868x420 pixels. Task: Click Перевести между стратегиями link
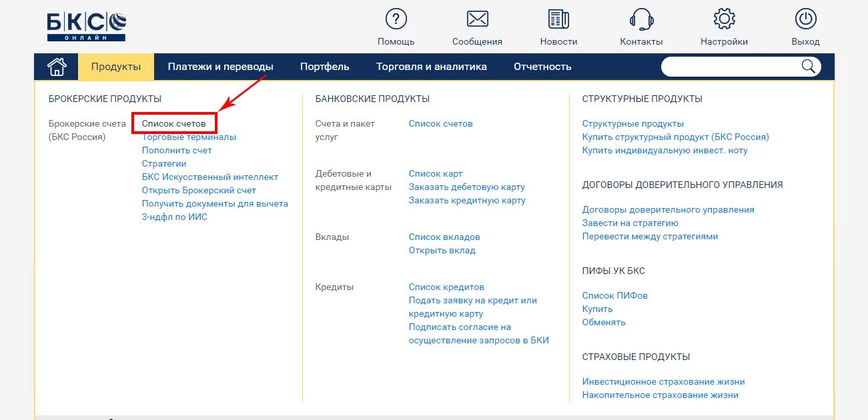(650, 236)
